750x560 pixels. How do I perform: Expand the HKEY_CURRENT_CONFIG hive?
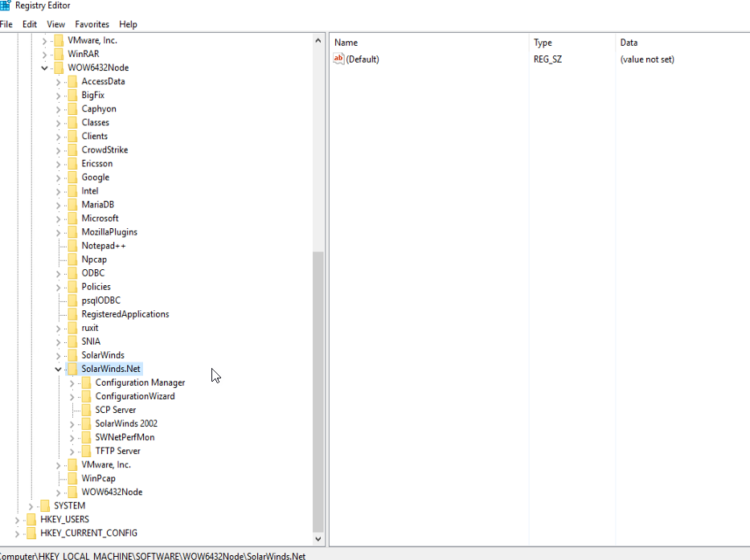point(17,533)
